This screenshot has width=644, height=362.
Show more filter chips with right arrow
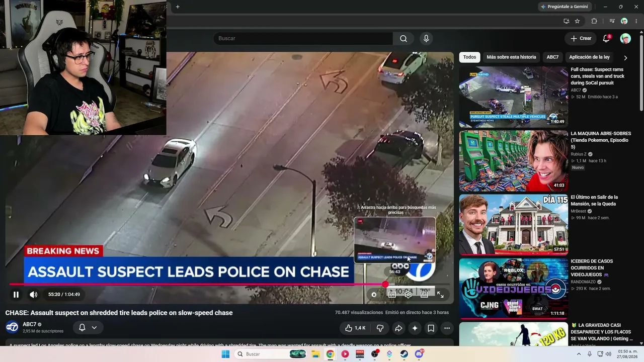tap(625, 57)
